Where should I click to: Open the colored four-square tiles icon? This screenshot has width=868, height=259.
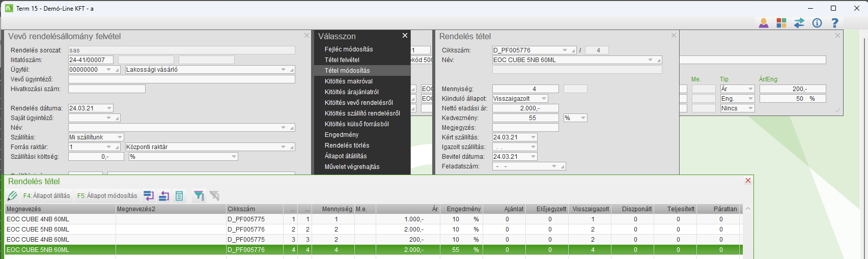click(x=781, y=23)
